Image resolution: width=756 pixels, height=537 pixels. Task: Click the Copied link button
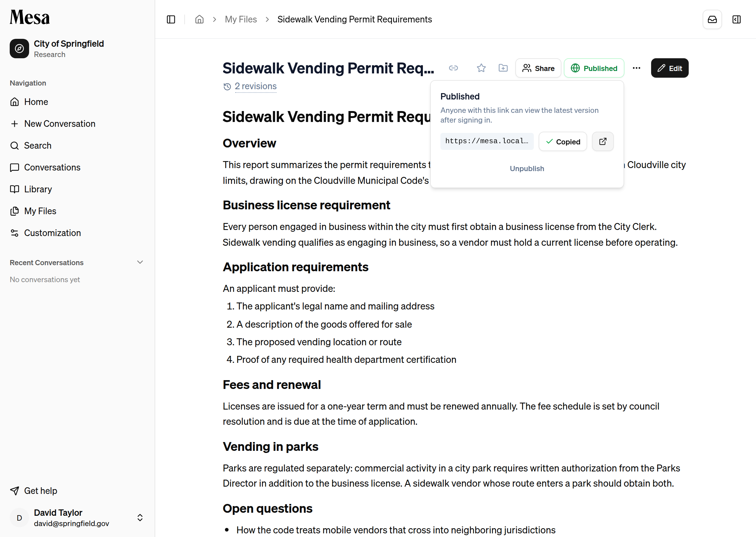pos(563,141)
